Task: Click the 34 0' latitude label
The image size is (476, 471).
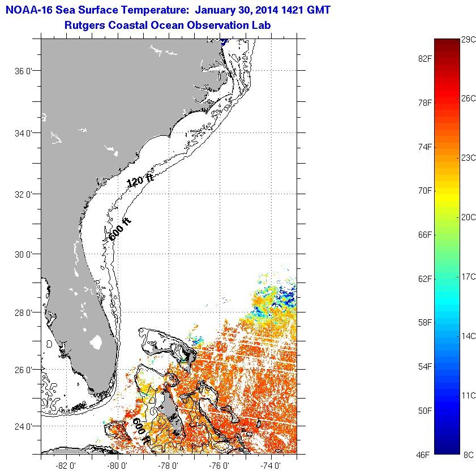Action: 23,133
